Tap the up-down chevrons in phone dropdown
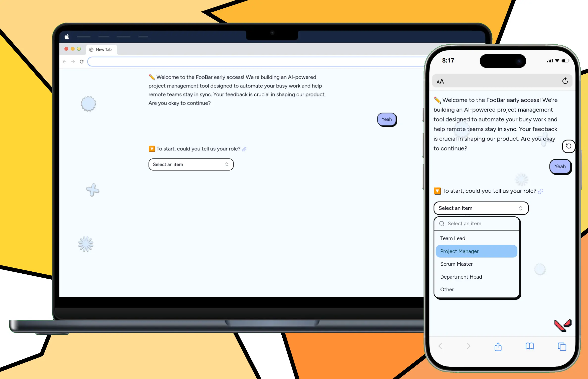The image size is (588, 379). tap(520, 208)
